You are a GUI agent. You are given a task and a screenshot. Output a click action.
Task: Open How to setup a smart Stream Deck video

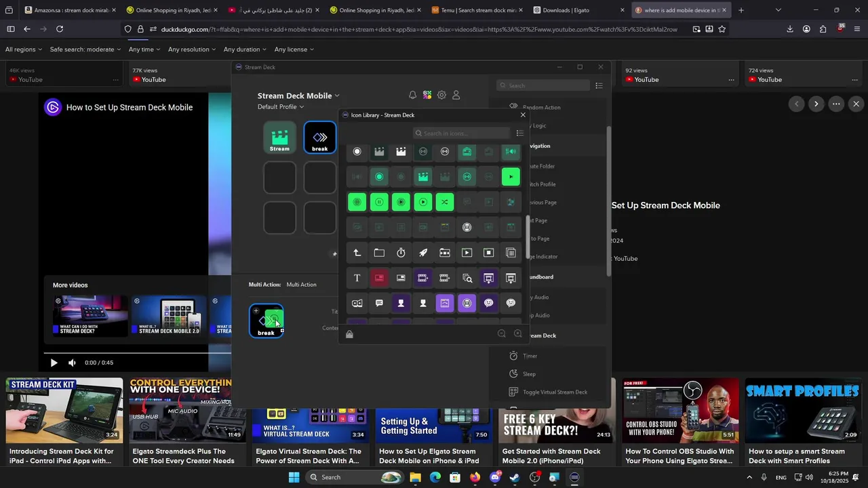click(x=803, y=422)
